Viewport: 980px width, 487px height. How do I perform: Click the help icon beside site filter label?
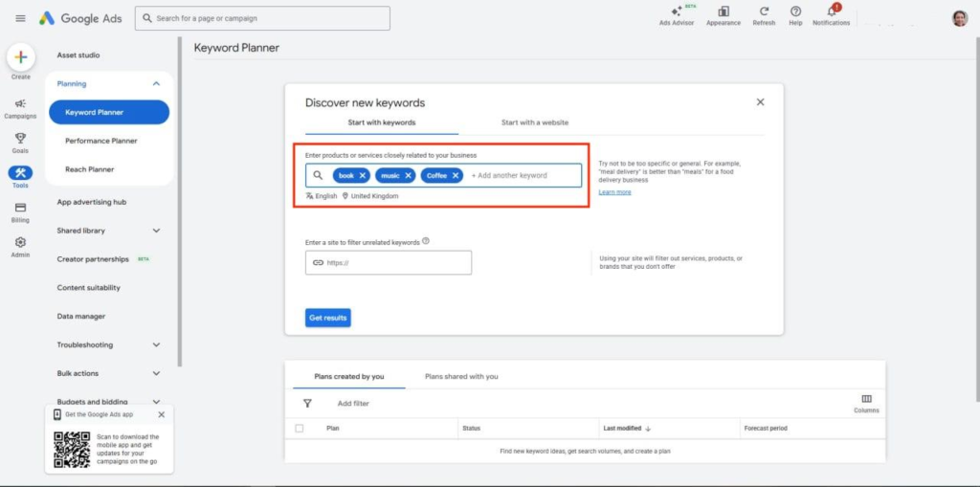click(x=426, y=241)
